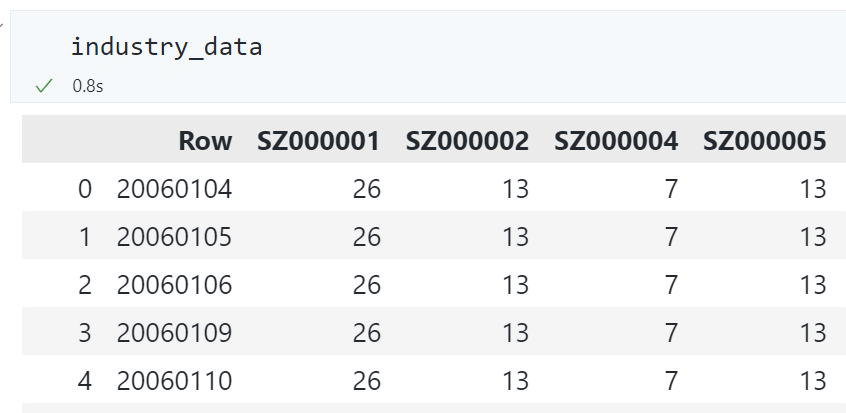
Task: Click the green execution success checkmark
Action: (x=43, y=86)
